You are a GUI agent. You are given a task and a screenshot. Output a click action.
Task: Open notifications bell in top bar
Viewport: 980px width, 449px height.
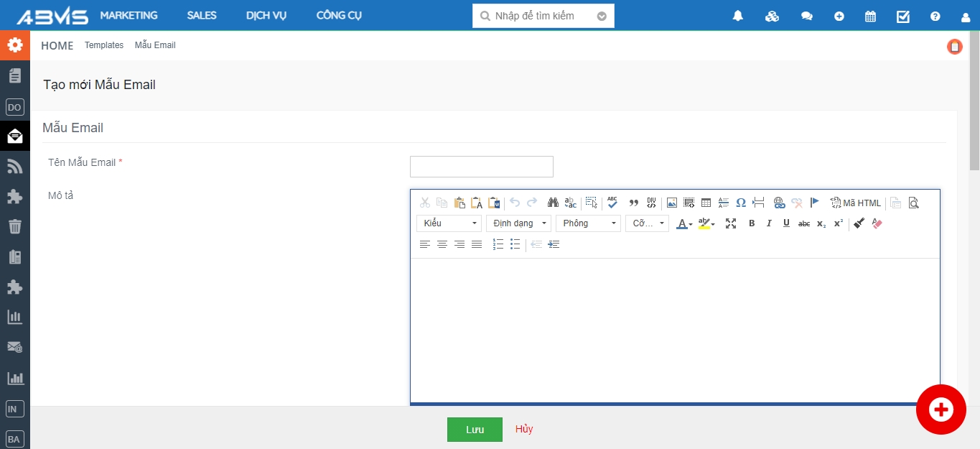737,16
